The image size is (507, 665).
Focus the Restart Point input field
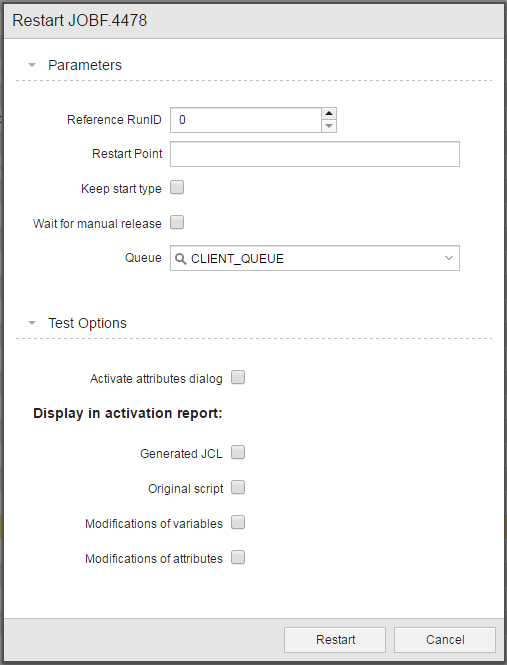pyautogui.click(x=315, y=154)
